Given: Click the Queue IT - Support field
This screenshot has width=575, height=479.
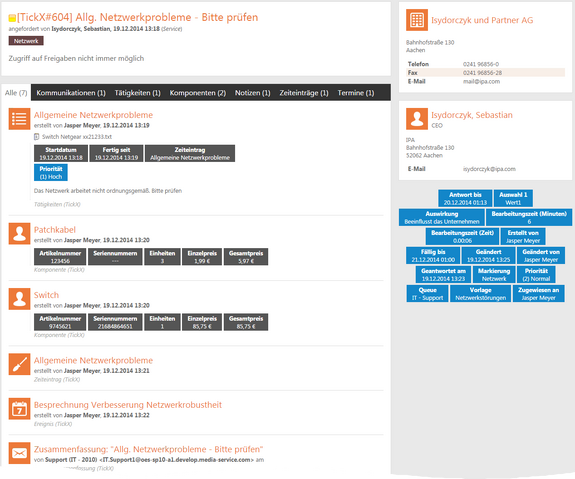Looking at the screenshot, I should tap(427, 294).
